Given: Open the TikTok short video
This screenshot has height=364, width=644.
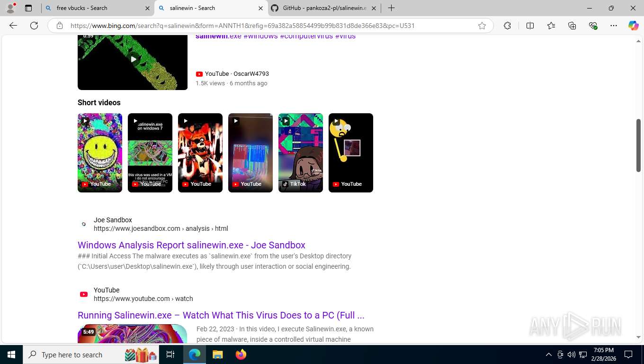Looking at the screenshot, I should tap(301, 153).
